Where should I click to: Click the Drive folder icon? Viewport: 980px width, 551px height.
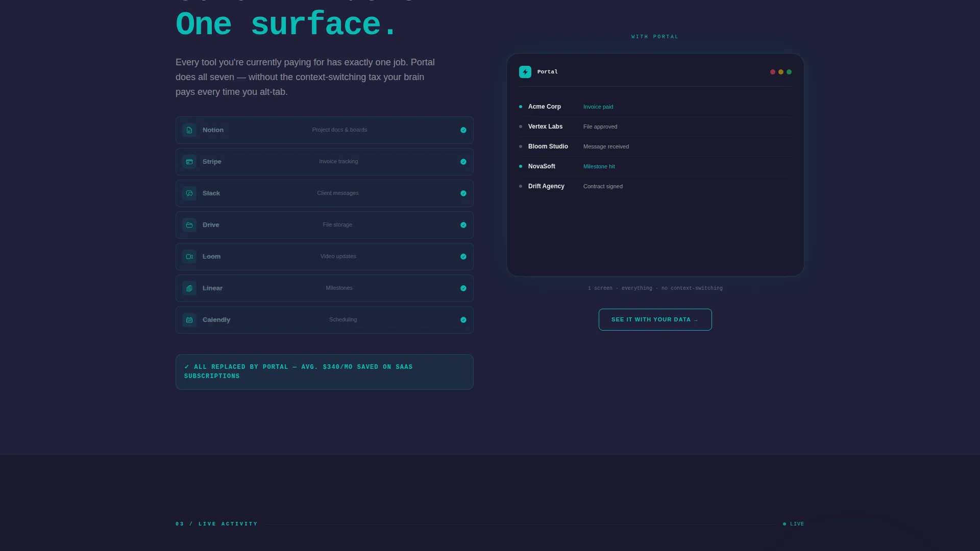click(189, 225)
